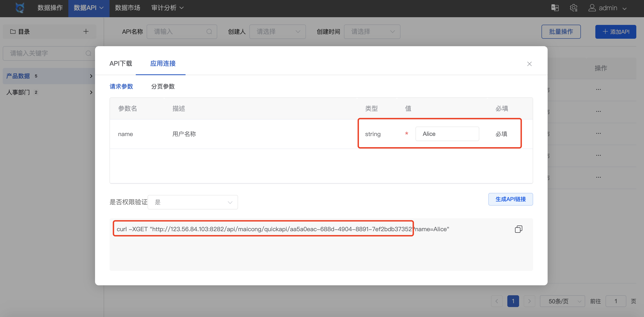The image size is (644, 317).
Task: Click the plus icon beside 目录
Action: click(x=86, y=31)
